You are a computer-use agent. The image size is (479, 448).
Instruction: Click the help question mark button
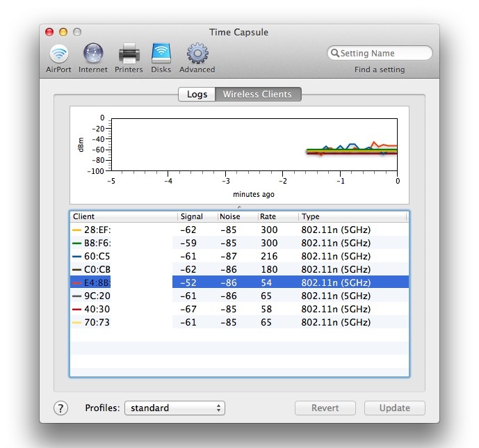(x=60, y=408)
